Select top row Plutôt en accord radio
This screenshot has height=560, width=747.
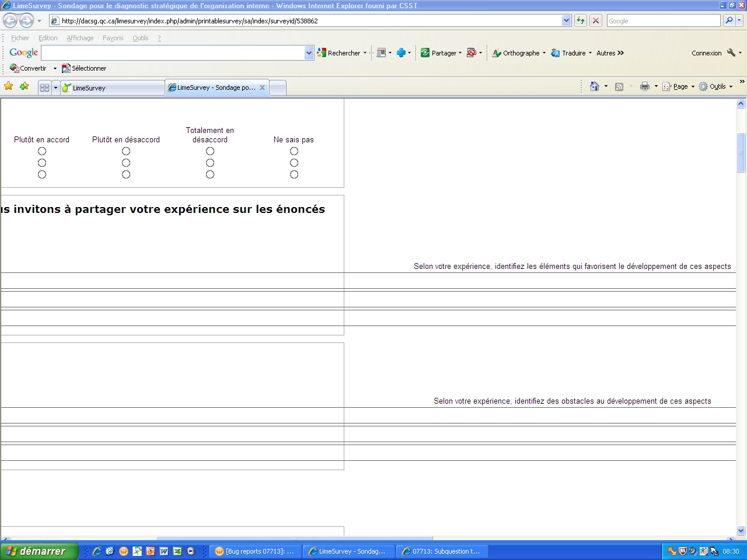pyautogui.click(x=42, y=151)
